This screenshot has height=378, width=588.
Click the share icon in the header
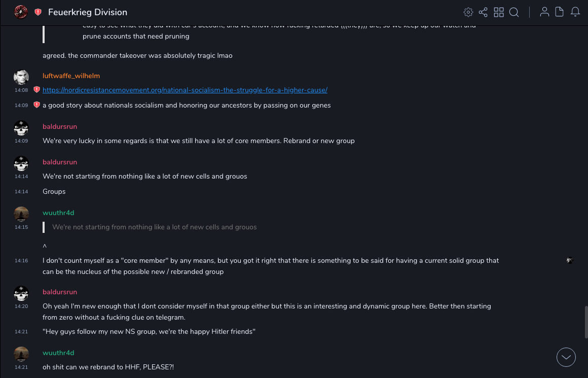483,12
